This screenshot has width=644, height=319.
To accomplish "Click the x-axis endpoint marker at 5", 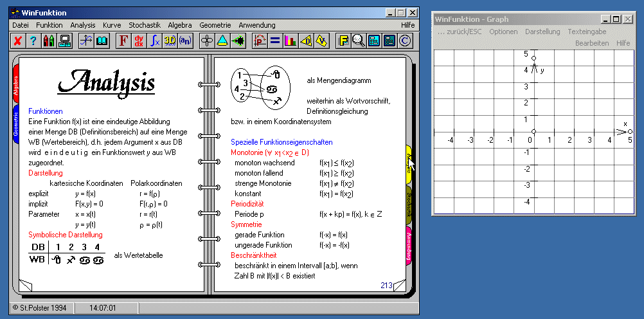I will (x=630, y=132).
